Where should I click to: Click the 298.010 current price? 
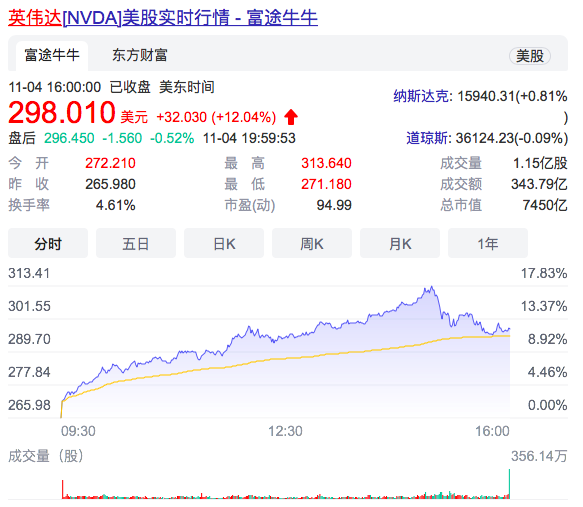pos(62,112)
